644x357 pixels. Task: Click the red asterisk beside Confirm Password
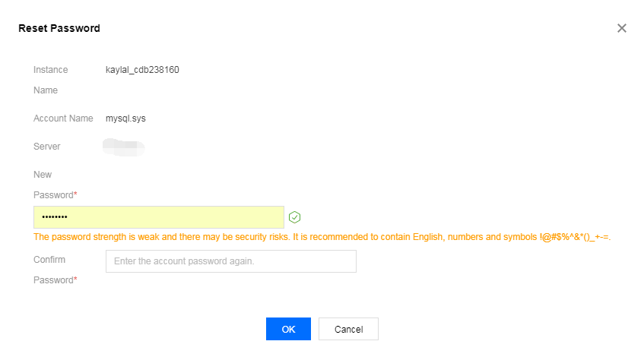click(x=75, y=280)
